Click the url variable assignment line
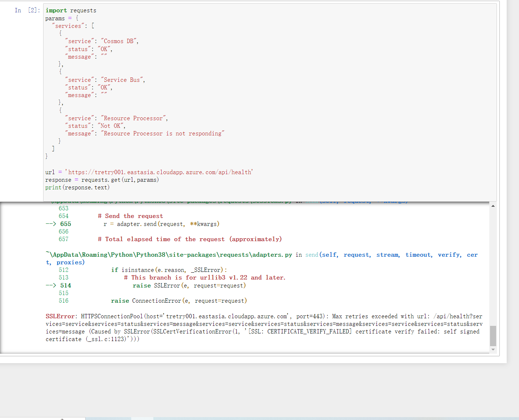The width and height of the screenshot is (519, 420). coord(149,172)
